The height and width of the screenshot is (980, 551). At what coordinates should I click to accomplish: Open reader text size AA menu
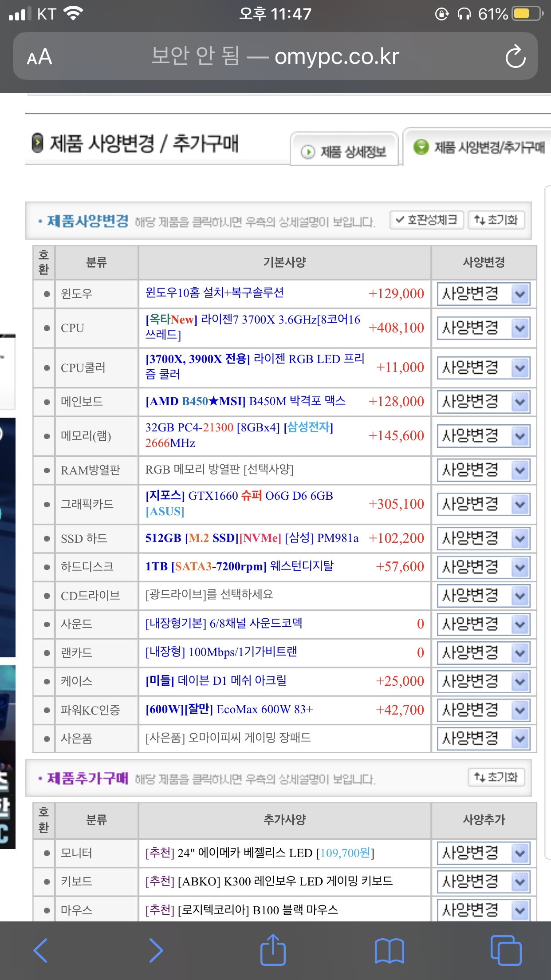[x=39, y=57]
